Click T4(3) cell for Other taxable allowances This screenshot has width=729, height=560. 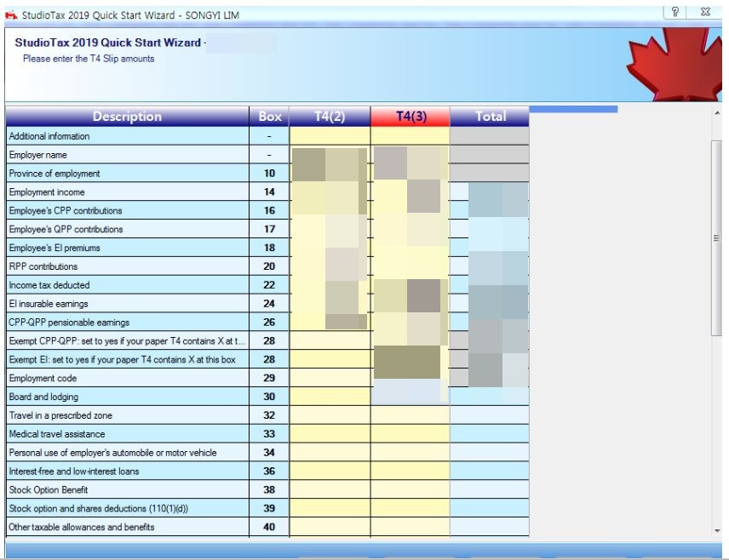click(x=410, y=527)
